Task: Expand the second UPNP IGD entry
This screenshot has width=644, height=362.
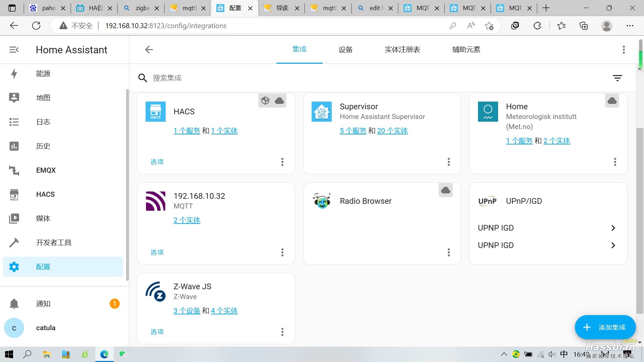Action: (x=548, y=245)
